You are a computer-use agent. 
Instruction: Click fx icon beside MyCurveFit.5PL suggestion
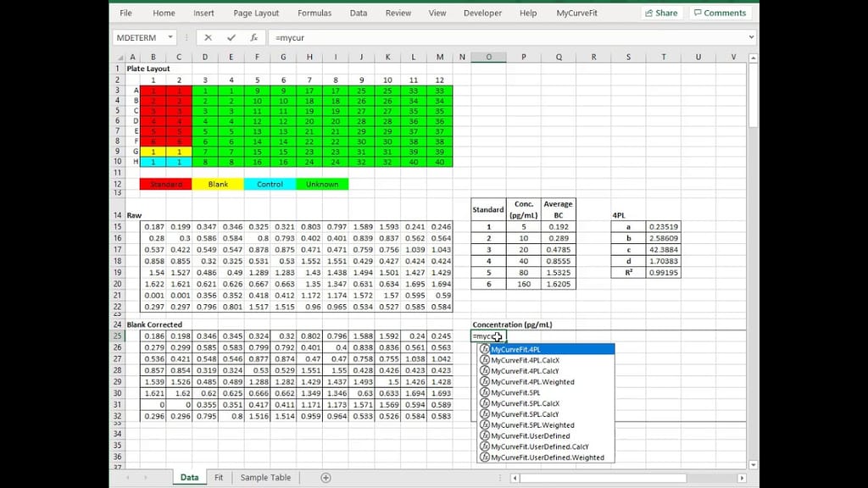coord(484,392)
